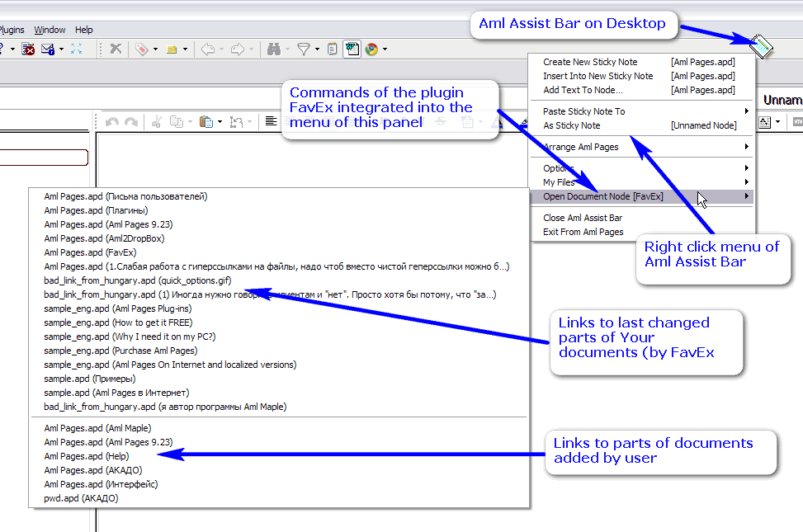
Task: Open dropdown arrow beside the paste icon
Action: (220, 122)
